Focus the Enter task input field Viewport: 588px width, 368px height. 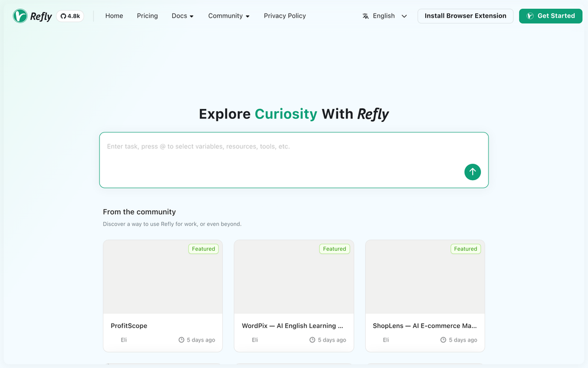pos(293,160)
